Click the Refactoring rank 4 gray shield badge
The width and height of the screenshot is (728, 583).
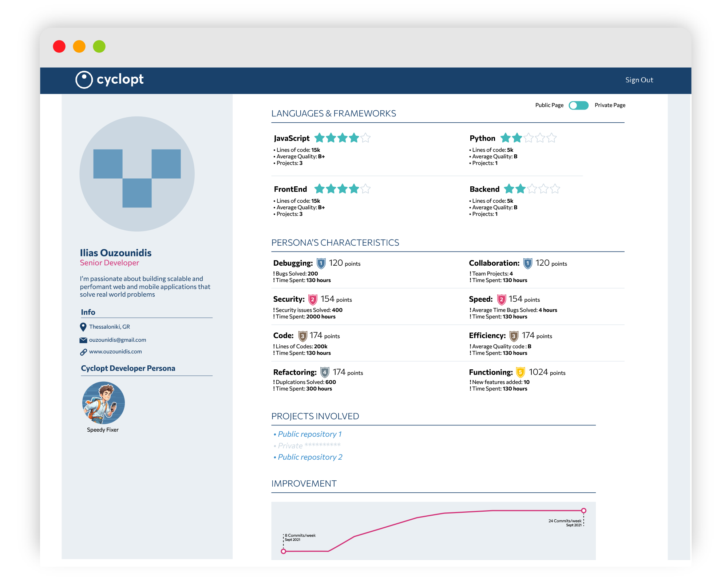point(325,372)
